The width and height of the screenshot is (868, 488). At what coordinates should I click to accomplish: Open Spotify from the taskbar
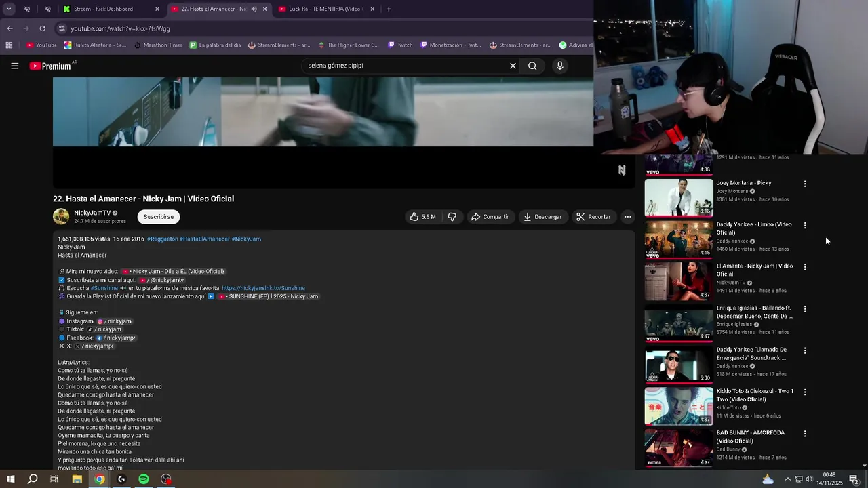(144, 479)
